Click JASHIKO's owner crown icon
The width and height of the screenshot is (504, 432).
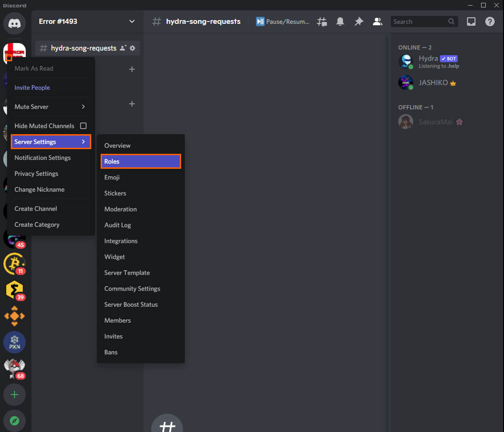point(453,83)
